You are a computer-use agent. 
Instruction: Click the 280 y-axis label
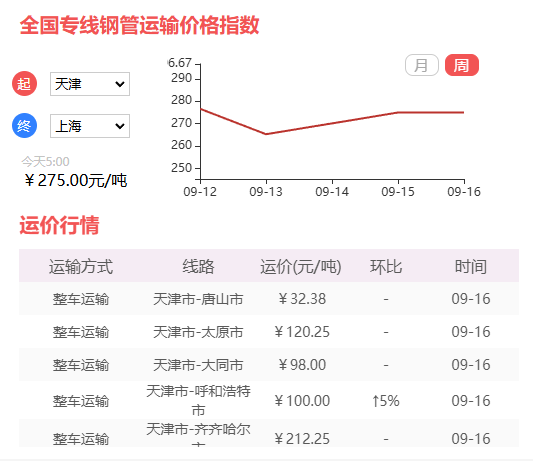pos(181,101)
